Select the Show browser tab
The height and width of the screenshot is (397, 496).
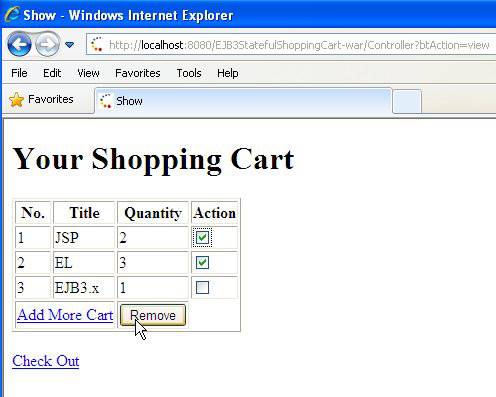243,101
